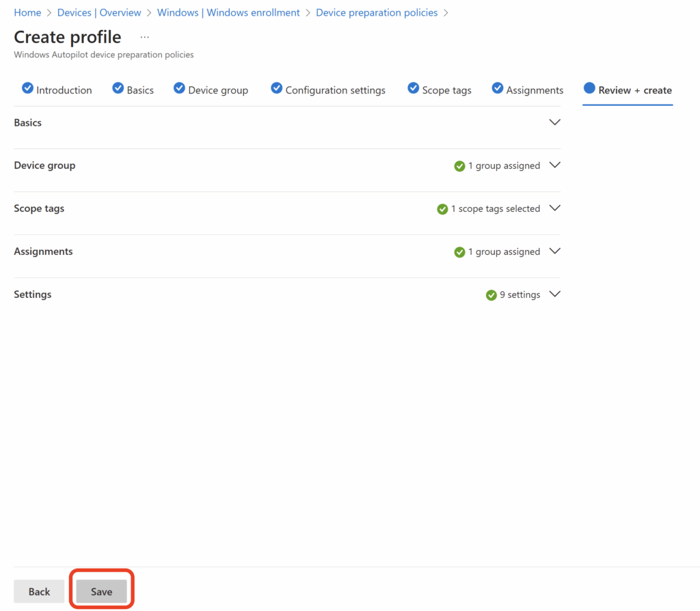Expand the Scope tags section chevron
The width and height of the screenshot is (700, 611).
[x=554, y=208]
